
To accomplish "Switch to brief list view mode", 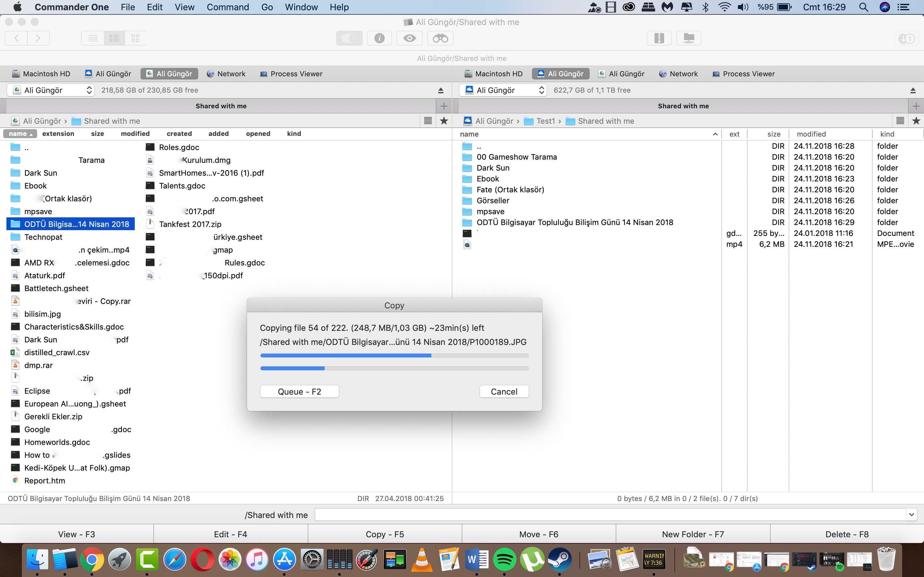I will pos(114,38).
